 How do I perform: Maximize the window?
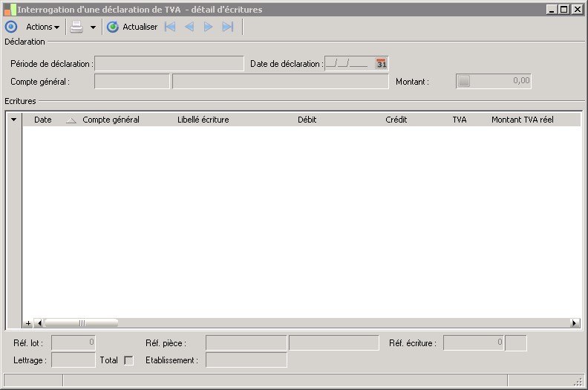coord(564,10)
